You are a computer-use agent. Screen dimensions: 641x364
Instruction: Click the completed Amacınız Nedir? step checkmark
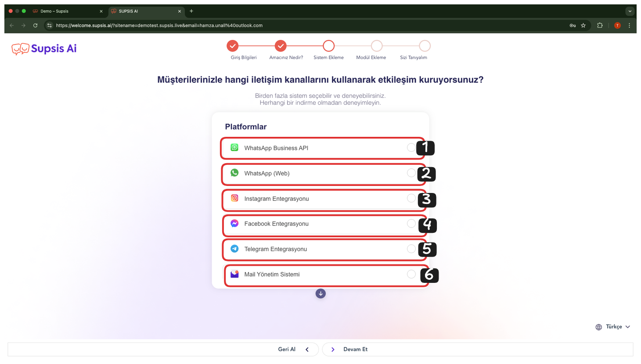point(281,46)
